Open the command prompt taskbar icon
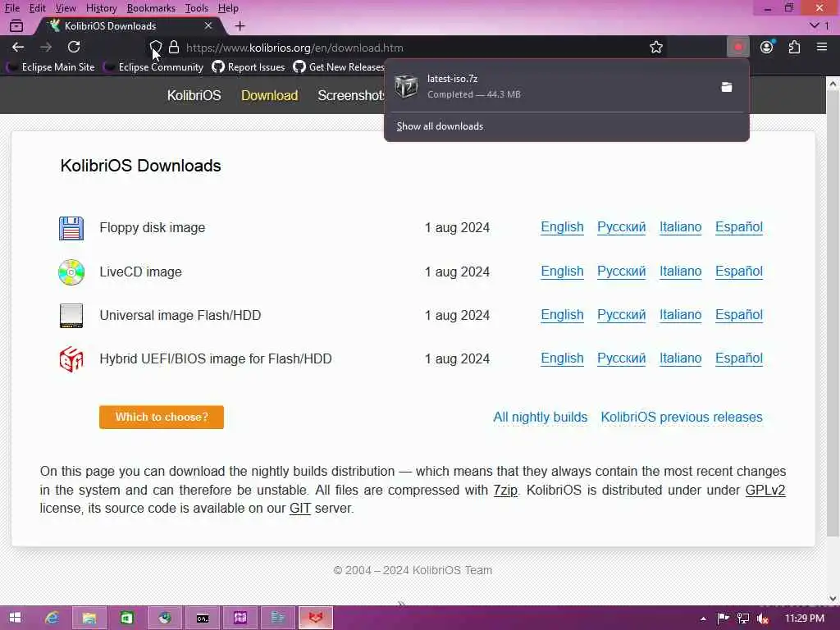This screenshot has height=630, width=840. tap(202, 619)
